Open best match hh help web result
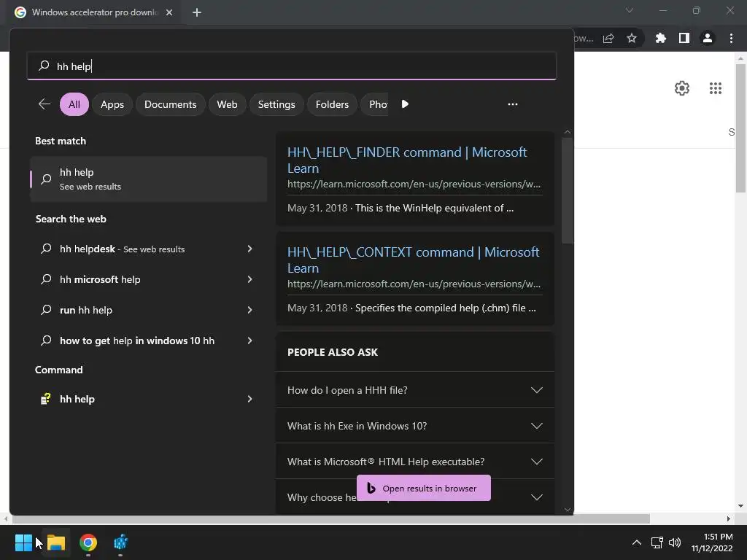This screenshot has width=747, height=560. [149, 179]
